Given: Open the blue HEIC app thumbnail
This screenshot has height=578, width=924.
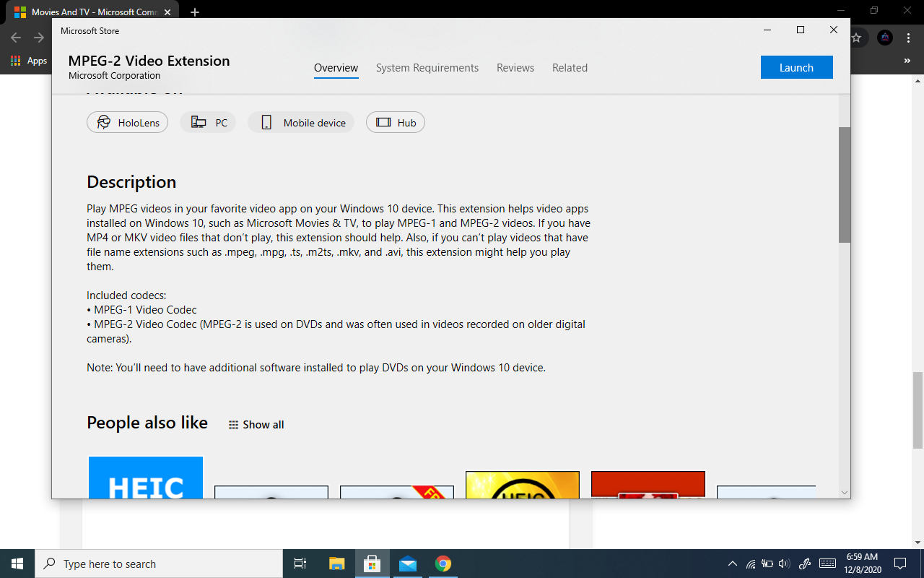Looking at the screenshot, I should (146, 477).
